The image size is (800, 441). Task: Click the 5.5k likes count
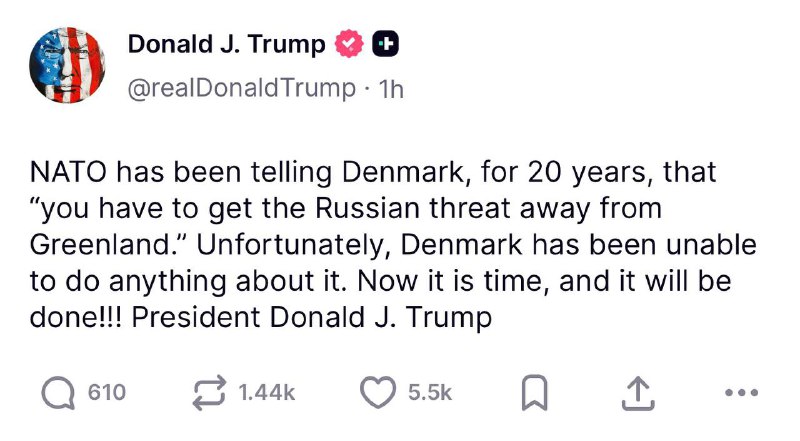pyautogui.click(x=431, y=393)
